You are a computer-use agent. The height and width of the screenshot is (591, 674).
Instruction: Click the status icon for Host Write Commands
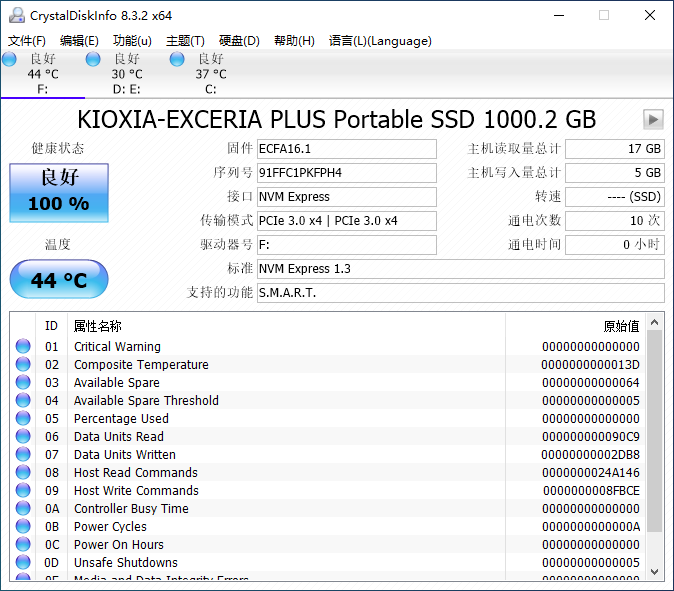[x=23, y=490]
